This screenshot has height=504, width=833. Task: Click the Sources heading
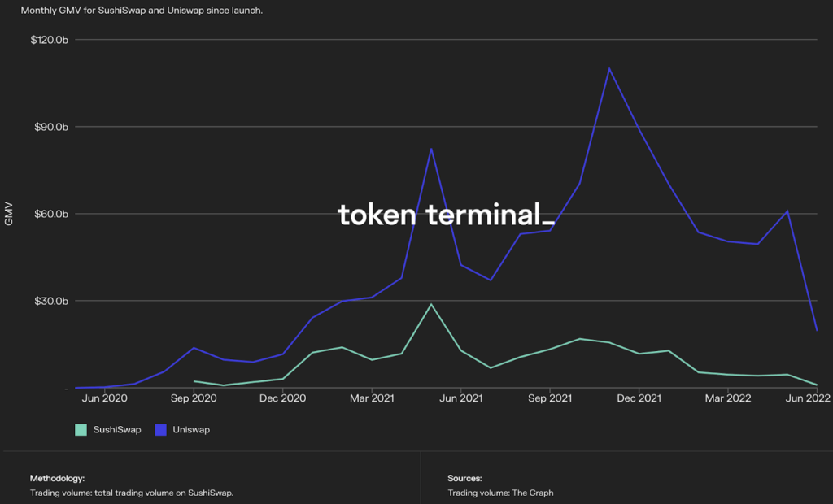[464, 479]
